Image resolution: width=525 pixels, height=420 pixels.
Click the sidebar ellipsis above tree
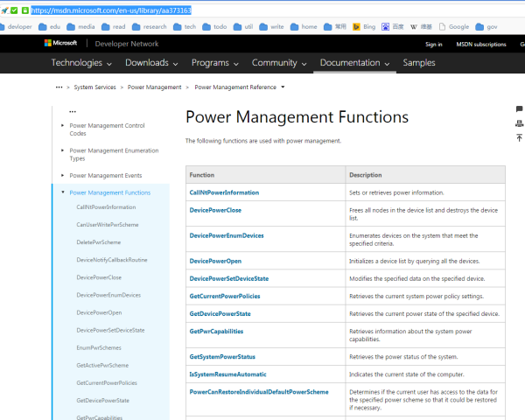pos(73,111)
